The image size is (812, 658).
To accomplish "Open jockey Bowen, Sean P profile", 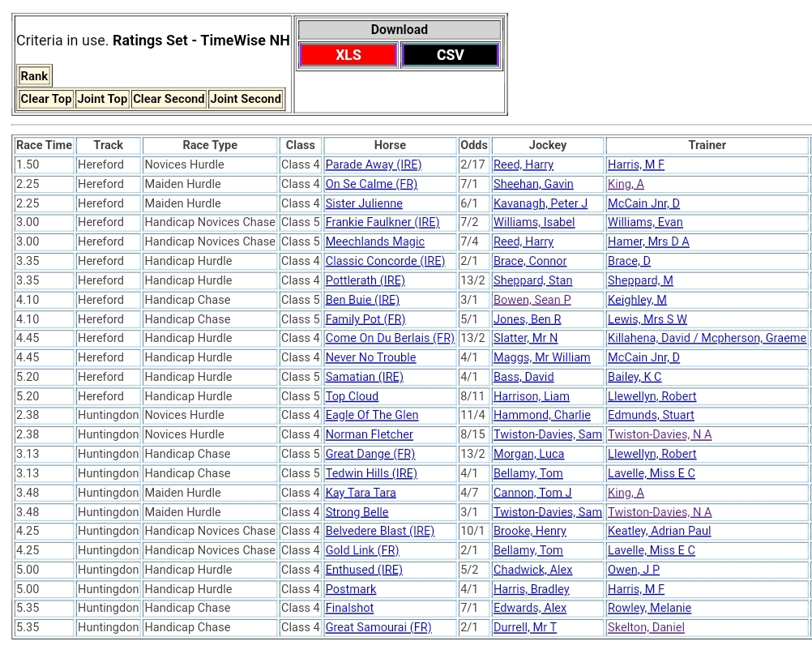I will click(532, 300).
